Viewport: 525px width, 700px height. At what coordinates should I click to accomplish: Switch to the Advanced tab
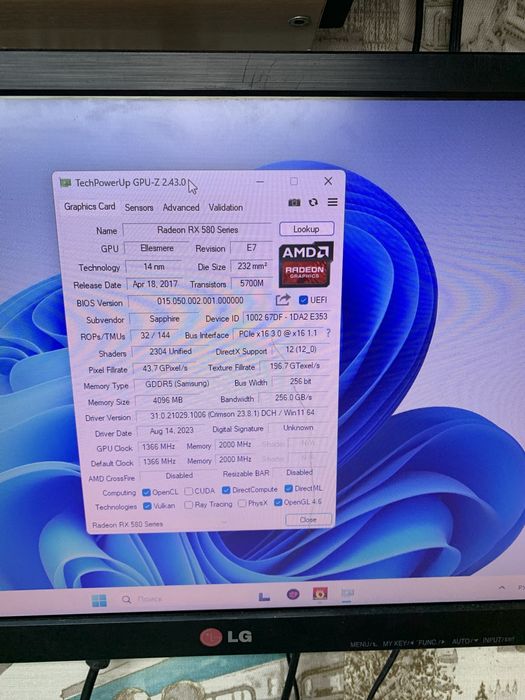(x=181, y=208)
